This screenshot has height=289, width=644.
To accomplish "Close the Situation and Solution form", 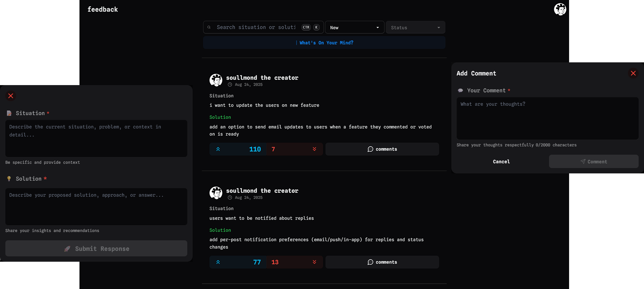I will (11, 96).
